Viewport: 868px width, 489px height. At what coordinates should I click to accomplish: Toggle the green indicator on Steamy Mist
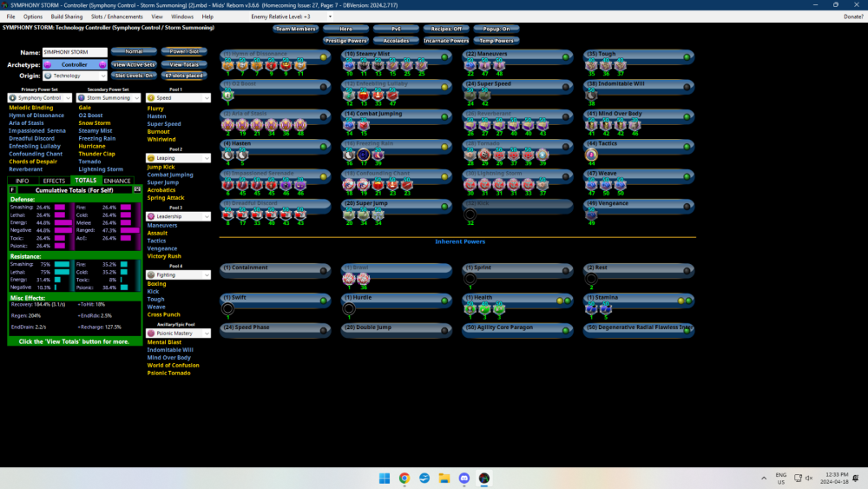pos(444,57)
